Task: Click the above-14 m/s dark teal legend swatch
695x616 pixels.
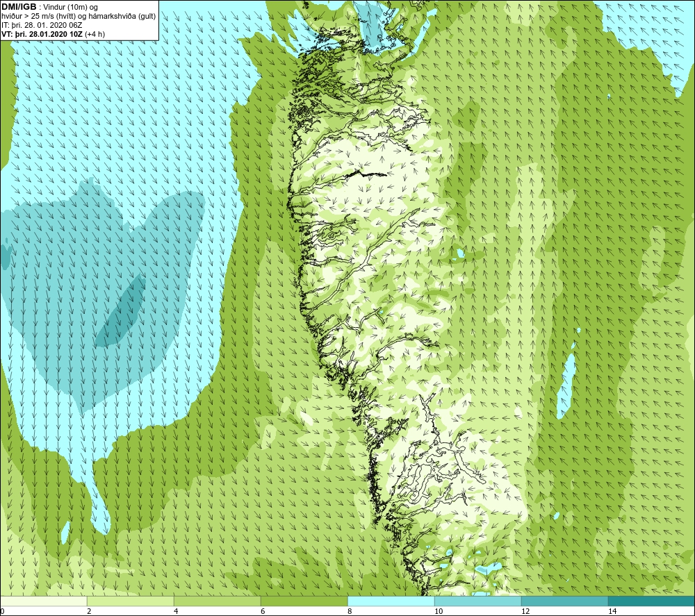Action: pos(651,601)
